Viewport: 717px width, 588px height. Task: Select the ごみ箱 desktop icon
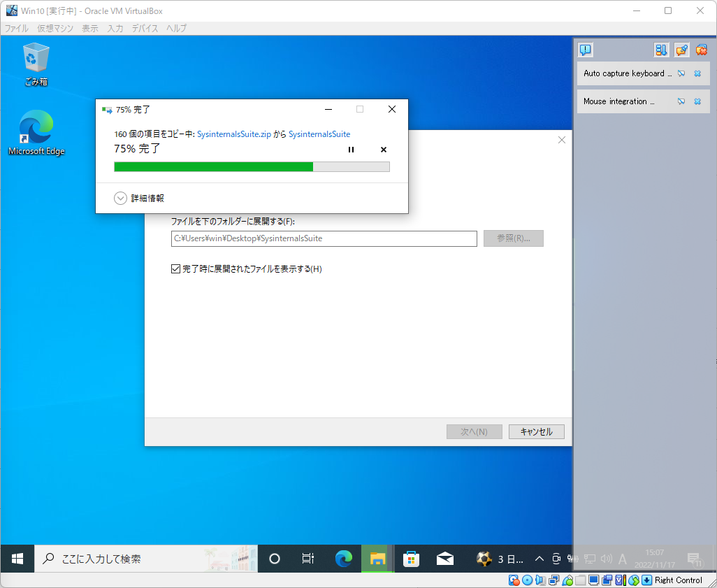point(36,64)
